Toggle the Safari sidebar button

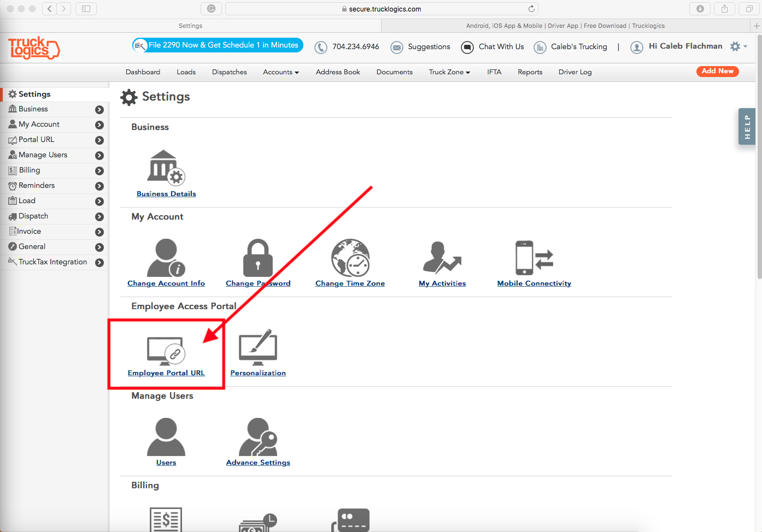[86, 9]
